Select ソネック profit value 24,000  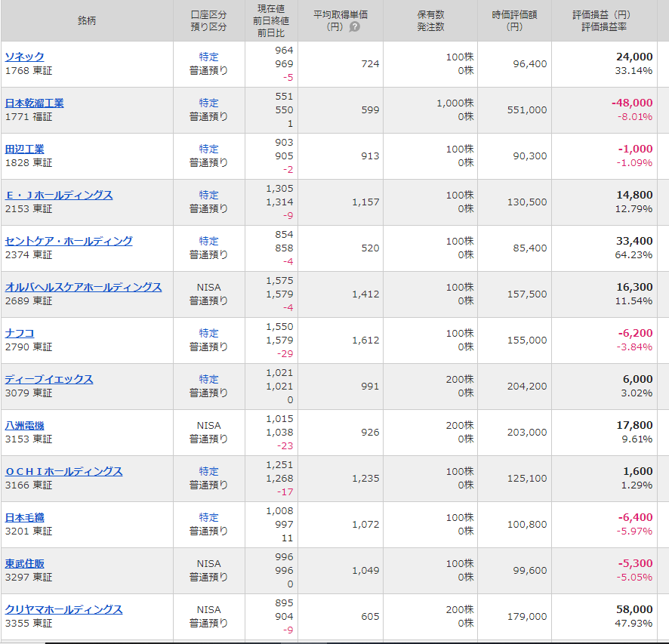point(634,57)
